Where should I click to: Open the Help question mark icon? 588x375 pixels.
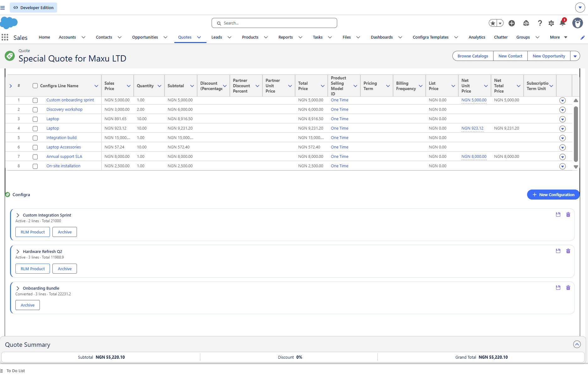pos(540,23)
